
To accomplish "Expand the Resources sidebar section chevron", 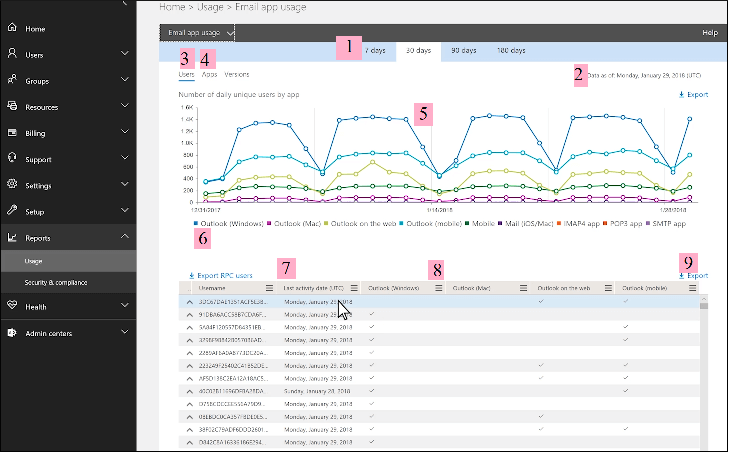I will 124,106.
